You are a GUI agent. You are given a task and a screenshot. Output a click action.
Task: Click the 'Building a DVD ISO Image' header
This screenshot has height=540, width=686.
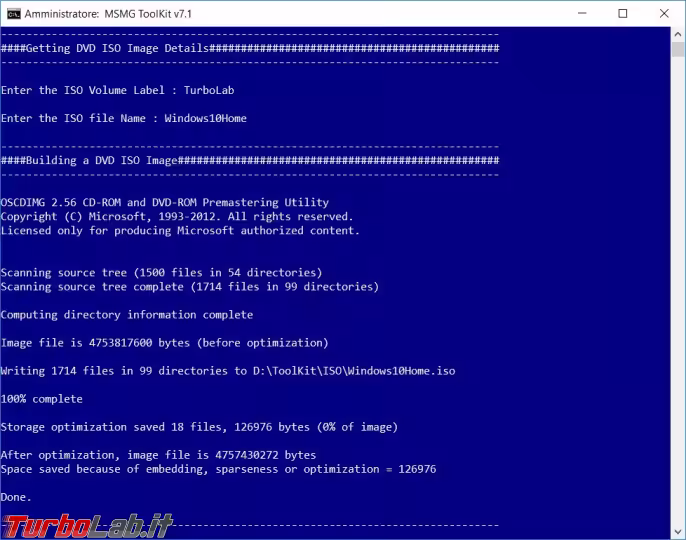point(102,160)
